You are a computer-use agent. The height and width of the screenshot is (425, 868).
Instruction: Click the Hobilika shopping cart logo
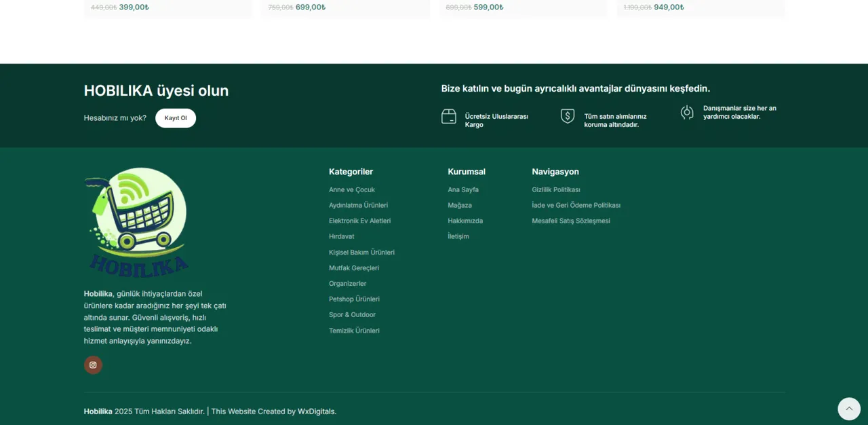(x=136, y=221)
